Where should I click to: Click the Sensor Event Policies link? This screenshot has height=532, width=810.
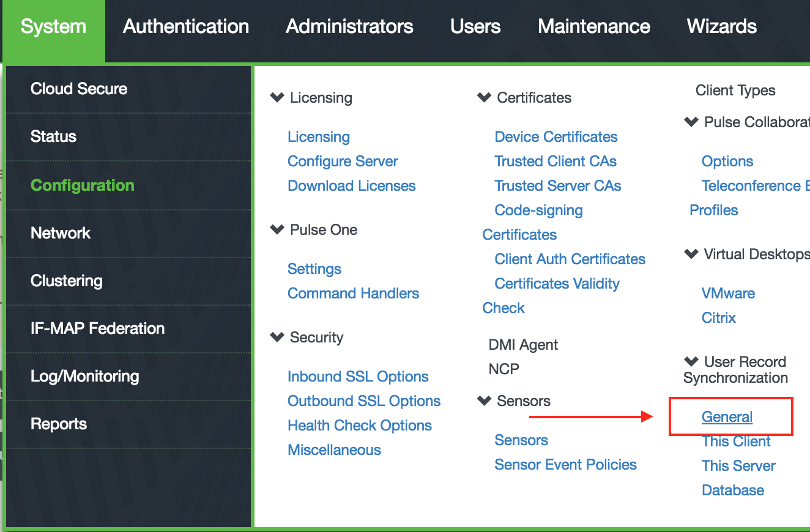[565, 465]
